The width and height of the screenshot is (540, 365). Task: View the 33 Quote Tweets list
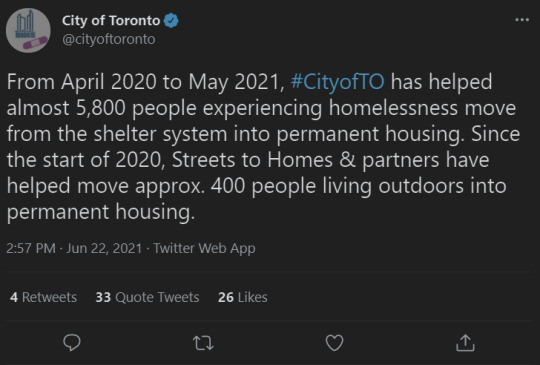pos(147,297)
